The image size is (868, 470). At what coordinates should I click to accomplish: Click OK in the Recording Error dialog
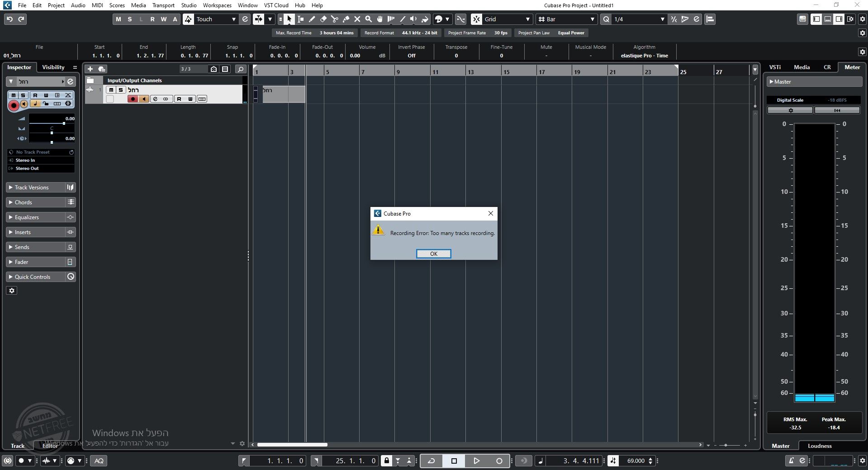click(x=433, y=254)
